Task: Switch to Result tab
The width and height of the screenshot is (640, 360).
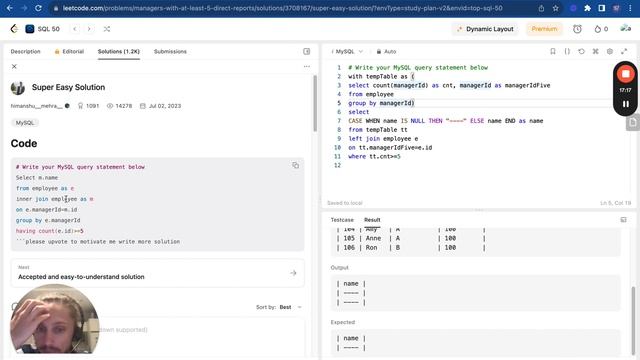Action: pos(372,220)
